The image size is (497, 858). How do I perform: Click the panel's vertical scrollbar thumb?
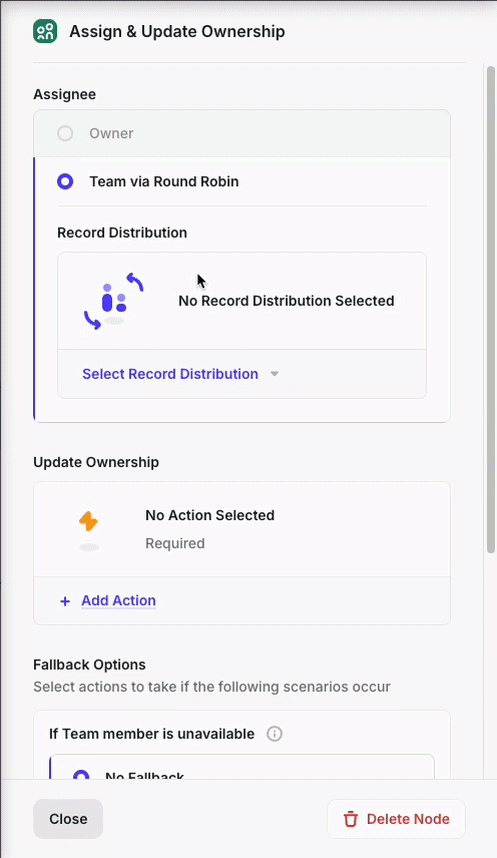point(491,309)
